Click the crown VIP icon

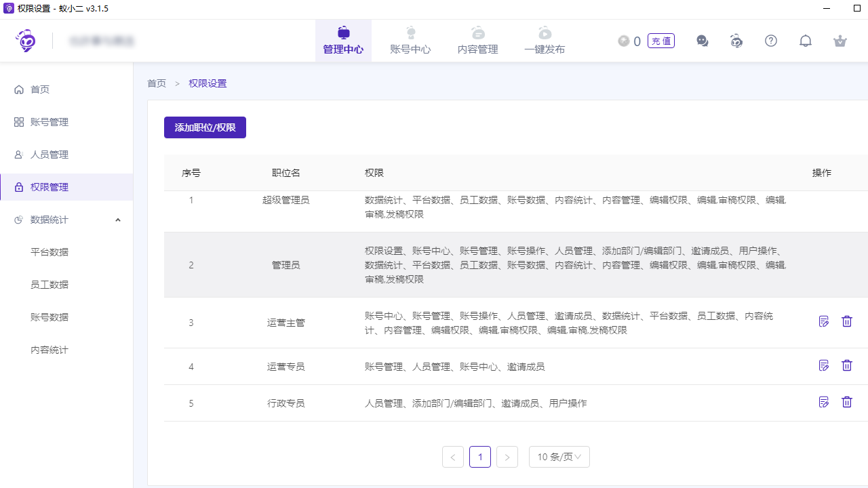[840, 41]
